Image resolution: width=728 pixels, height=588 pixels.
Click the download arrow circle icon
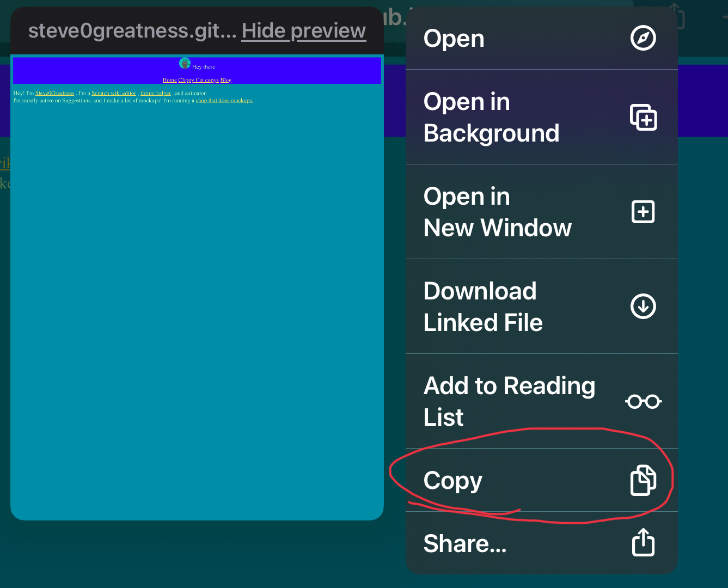(x=643, y=307)
